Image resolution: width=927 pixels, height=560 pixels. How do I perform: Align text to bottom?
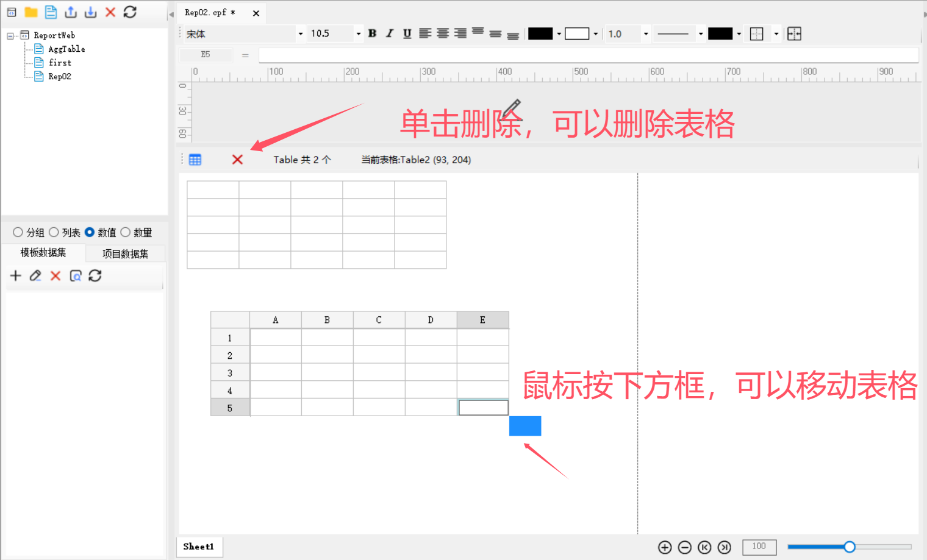pyautogui.click(x=514, y=36)
